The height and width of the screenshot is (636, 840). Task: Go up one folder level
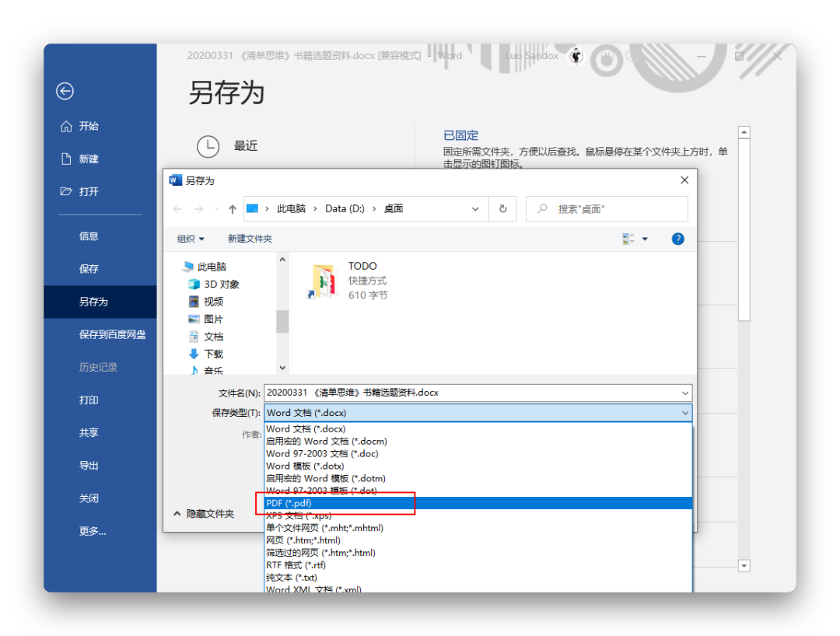pyautogui.click(x=232, y=209)
